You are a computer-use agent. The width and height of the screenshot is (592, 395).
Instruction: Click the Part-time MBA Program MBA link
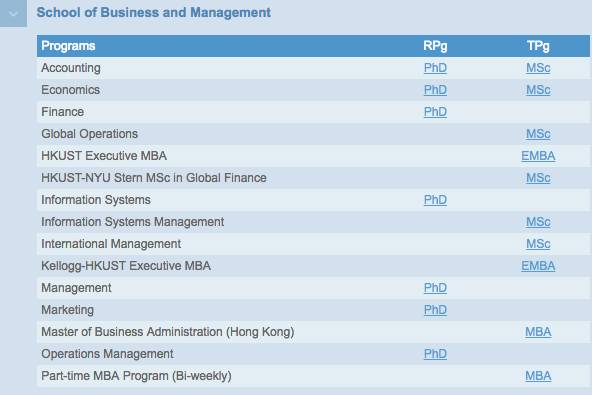coord(538,376)
